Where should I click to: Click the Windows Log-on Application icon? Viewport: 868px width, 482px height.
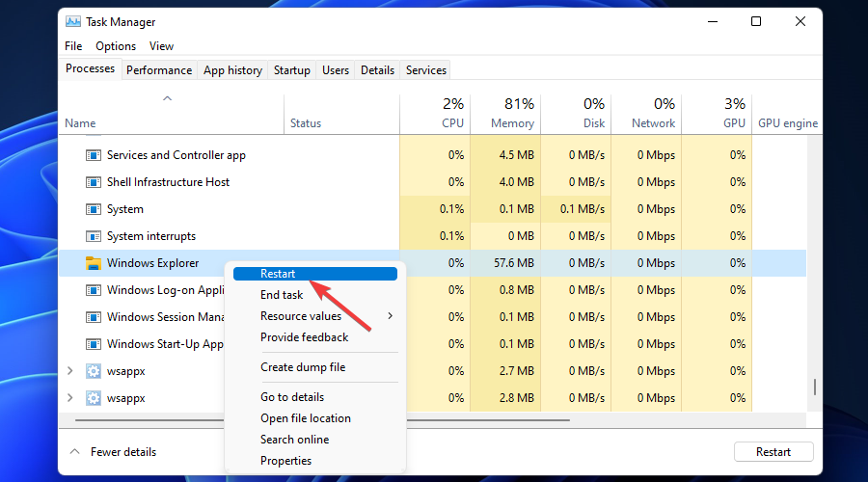[x=93, y=290]
